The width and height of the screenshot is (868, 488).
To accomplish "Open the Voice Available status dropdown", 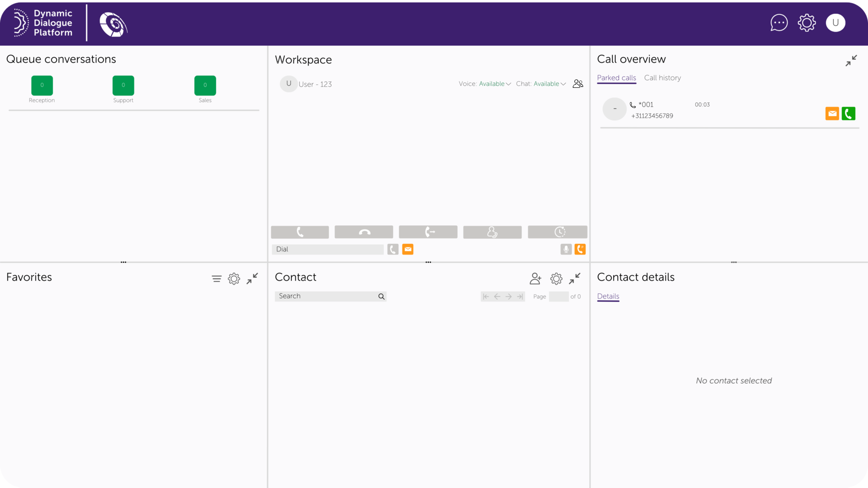I will [x=494, y=84].
